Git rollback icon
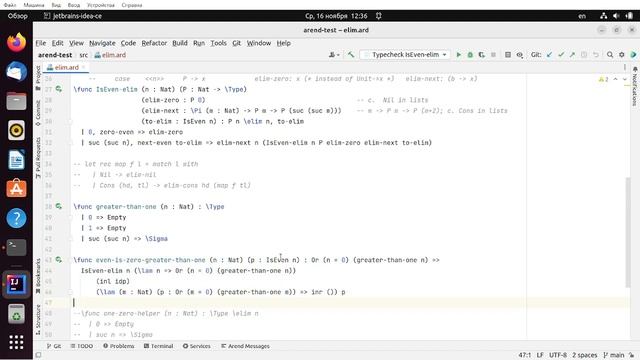This screenshot has height=360, width=640. click(596, 55)
